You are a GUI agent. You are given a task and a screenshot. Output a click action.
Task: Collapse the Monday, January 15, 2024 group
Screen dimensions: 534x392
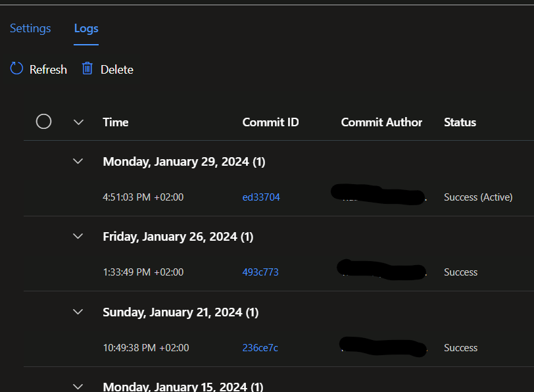(x=78, y=386)
